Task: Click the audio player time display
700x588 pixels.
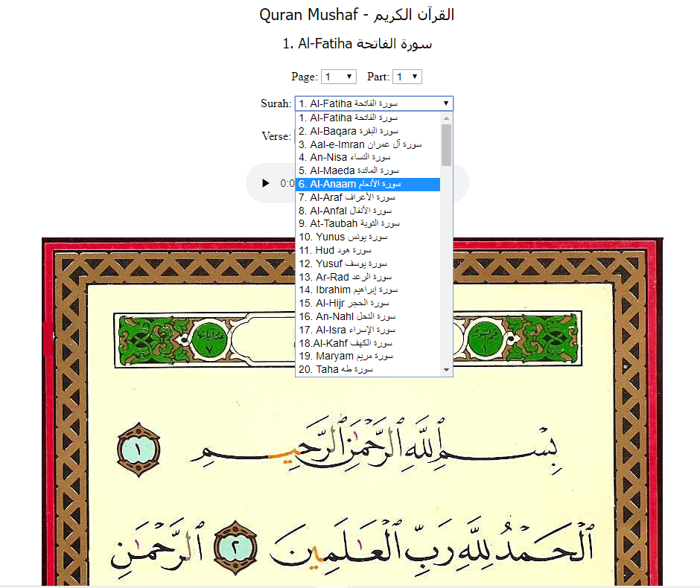Action: (287, 183)
